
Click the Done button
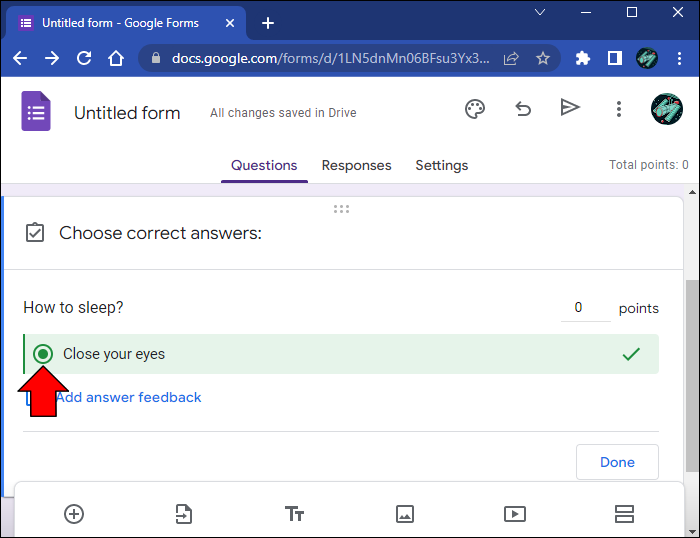point(617,462)
